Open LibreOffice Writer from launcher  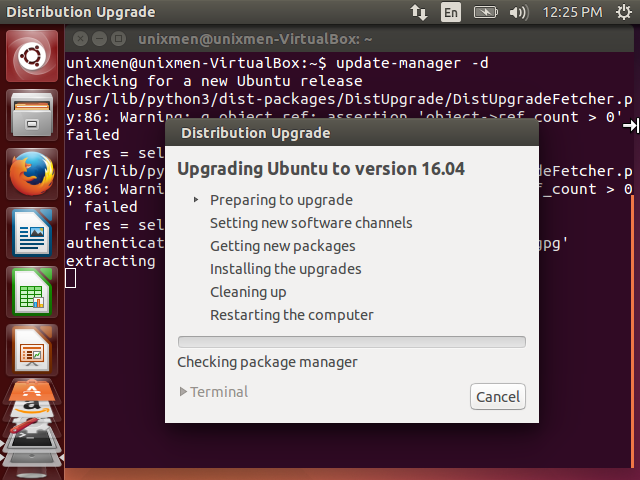pyautogui.click(x=32, y=233)
